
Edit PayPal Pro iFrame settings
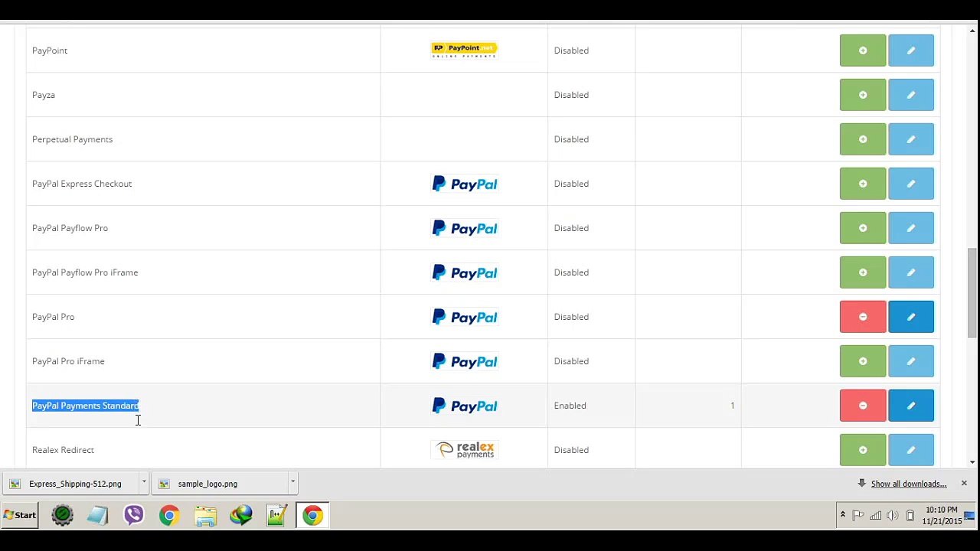click(910, 361)
